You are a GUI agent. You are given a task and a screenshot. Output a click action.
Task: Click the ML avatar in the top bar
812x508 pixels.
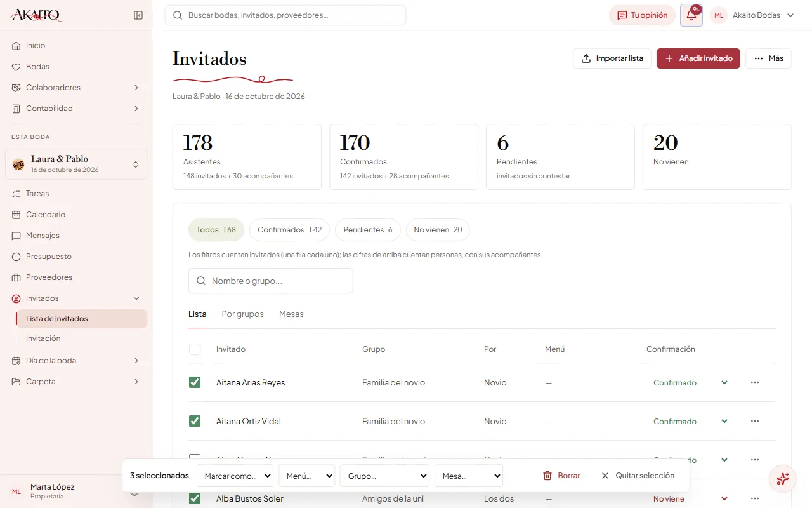(719, 15)
